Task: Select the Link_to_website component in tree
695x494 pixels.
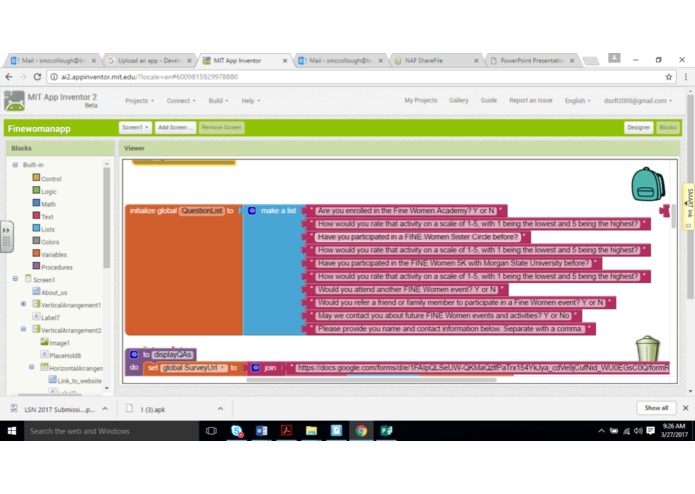Action: [75, 380]
